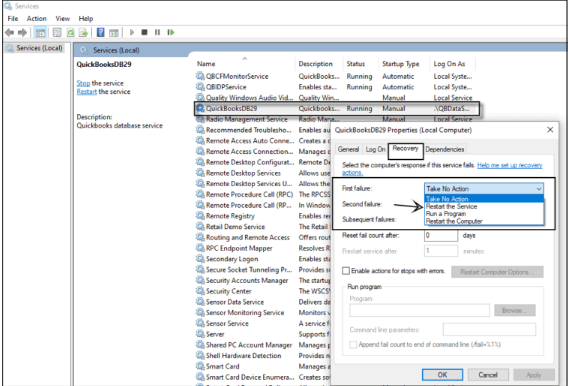The height and width of the screenshot is (386, 568).
Task: Select Services (Local) in the console tree
Action: coord(35,48)
